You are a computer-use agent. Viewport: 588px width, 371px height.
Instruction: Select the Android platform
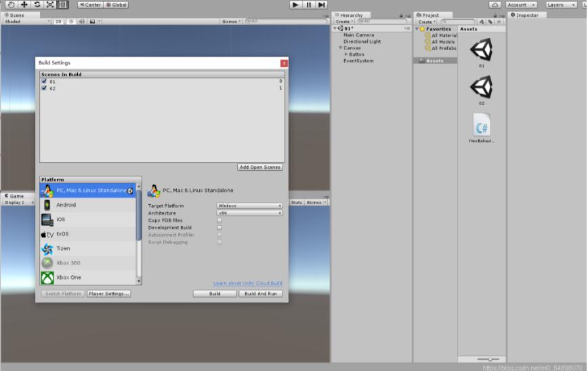point(88,205)
